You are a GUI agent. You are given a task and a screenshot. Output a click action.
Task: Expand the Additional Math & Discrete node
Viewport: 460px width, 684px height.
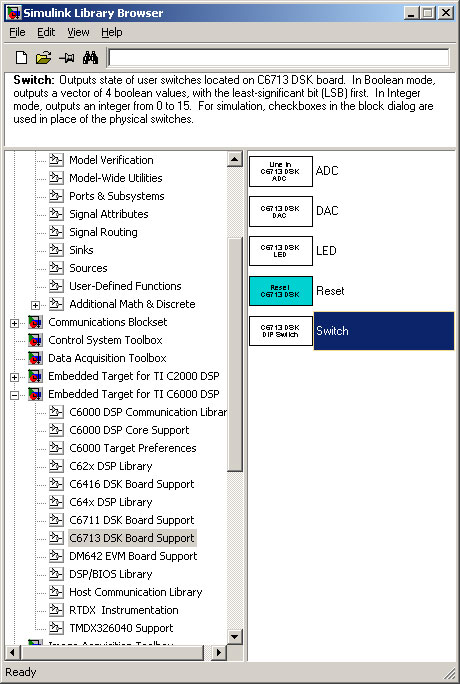(36, 305)
